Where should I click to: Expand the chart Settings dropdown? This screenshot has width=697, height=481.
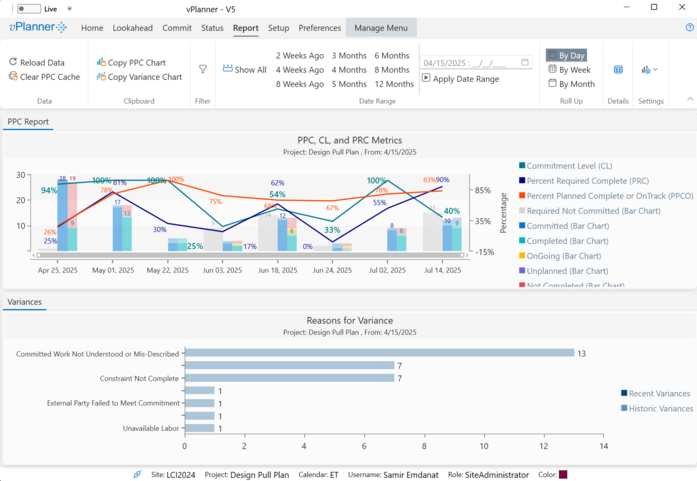(x=650, y=69)
